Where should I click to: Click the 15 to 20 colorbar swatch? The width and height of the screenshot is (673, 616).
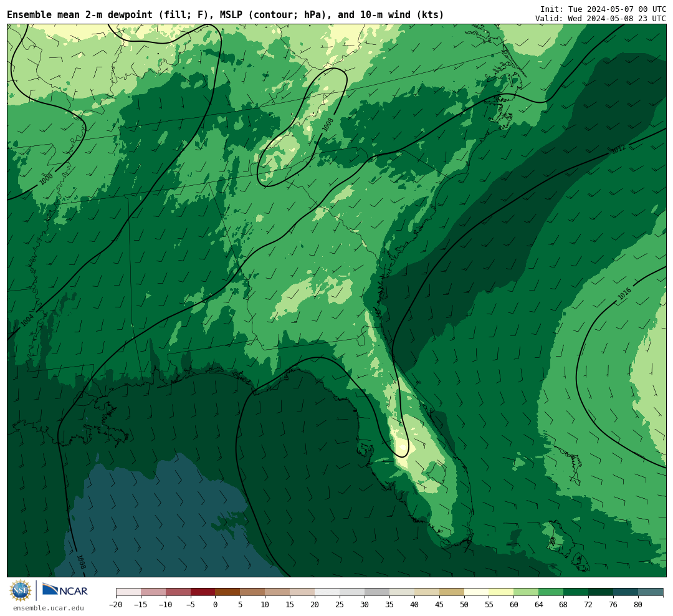[303, 592]
